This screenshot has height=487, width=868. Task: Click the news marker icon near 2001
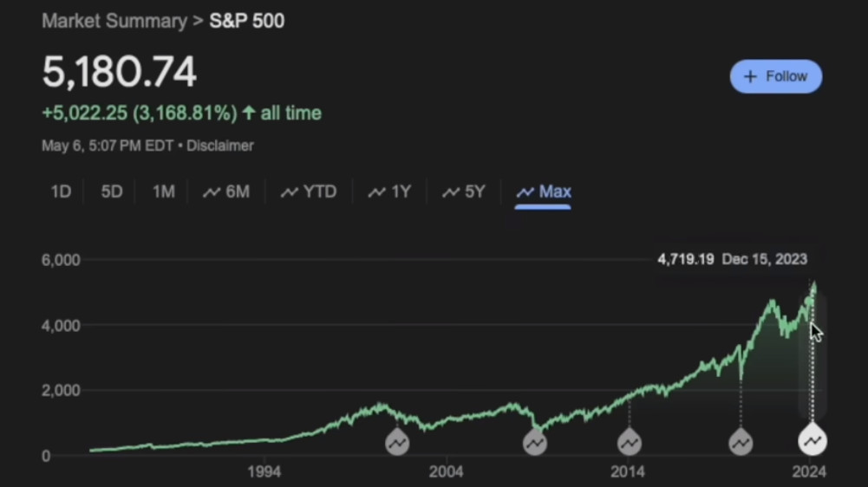[397, 443]
